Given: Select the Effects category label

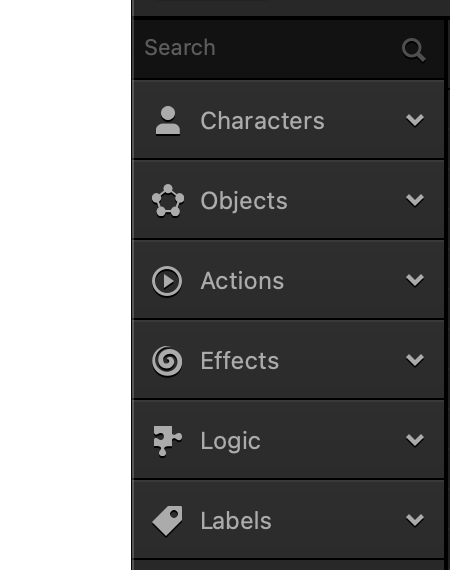Looking at the screenshot, I should click(x=240, y=361).
